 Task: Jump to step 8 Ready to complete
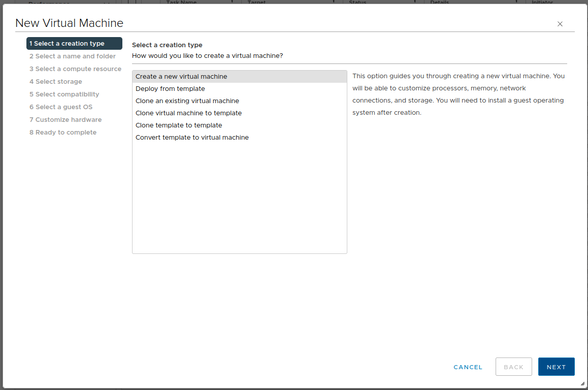(x=63, y=133)
